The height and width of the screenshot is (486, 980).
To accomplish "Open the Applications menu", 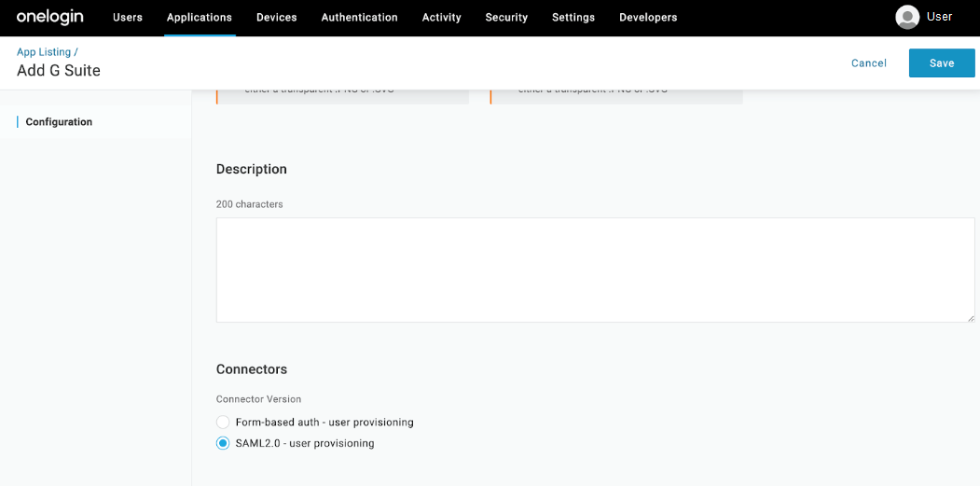I will click(x=200, y=18).
